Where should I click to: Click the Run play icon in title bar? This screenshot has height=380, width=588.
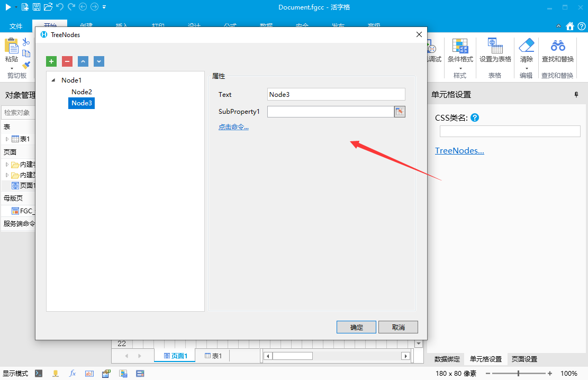coord(8,7)
